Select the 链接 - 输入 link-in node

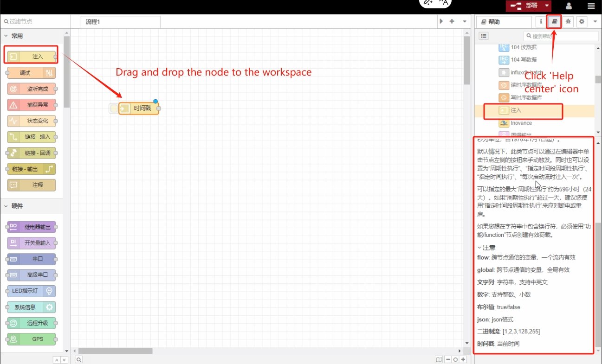[x=32, y=137]
